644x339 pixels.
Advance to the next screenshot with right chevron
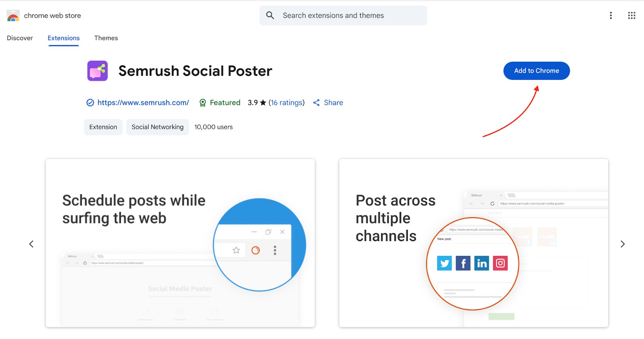pyautogui.click(x=622, y=244)
